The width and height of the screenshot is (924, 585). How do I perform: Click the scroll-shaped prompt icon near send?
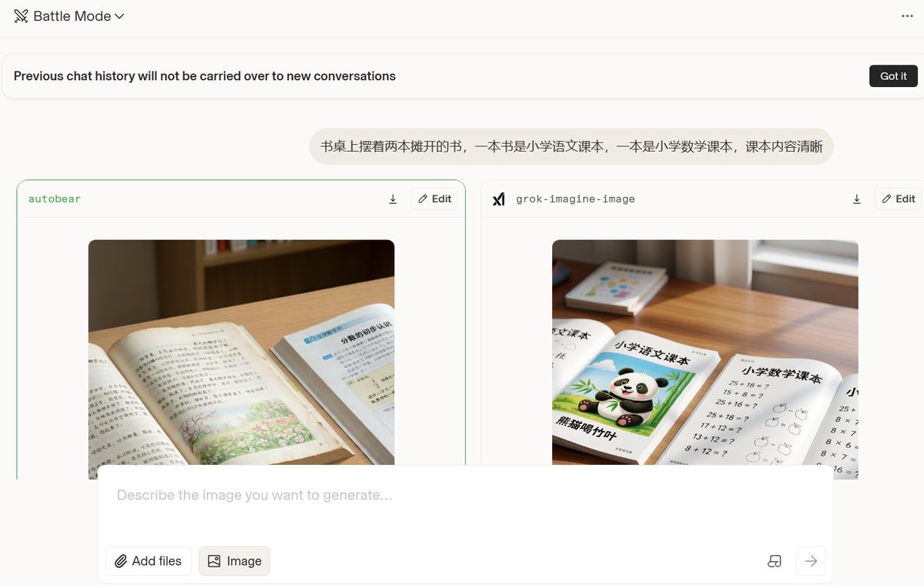(775, 561)
